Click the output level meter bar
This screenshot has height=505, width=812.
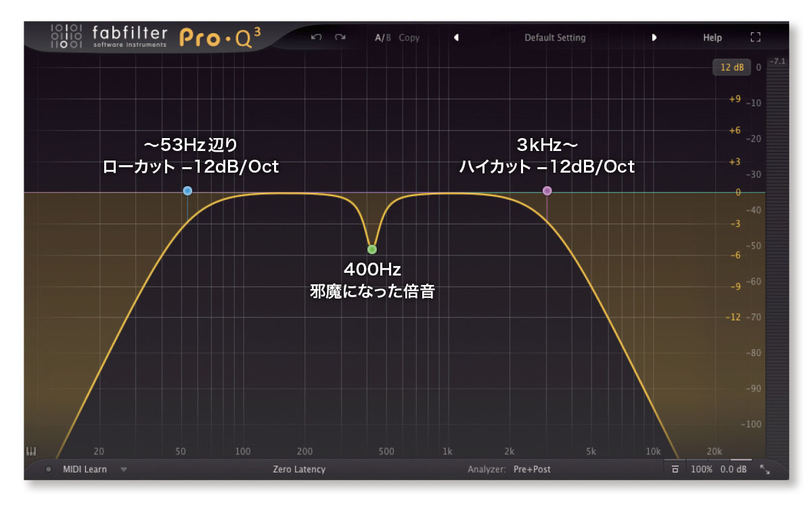(x=777, y=263)
